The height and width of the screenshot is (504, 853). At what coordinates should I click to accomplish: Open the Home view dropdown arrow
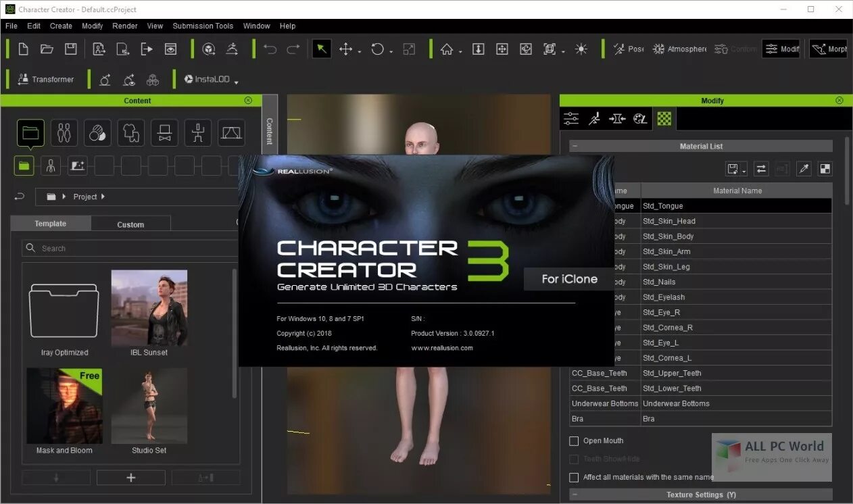point(460,51)
